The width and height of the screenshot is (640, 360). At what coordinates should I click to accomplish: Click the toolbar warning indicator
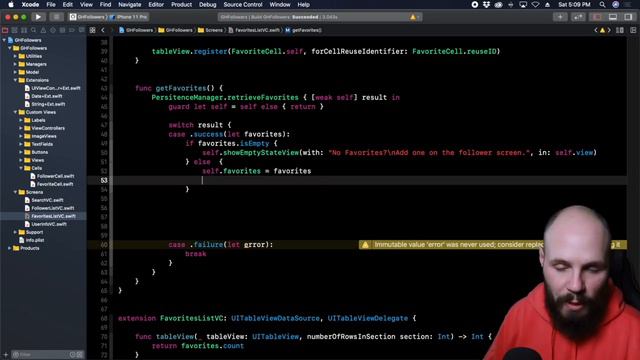click(x=413, y=17)
